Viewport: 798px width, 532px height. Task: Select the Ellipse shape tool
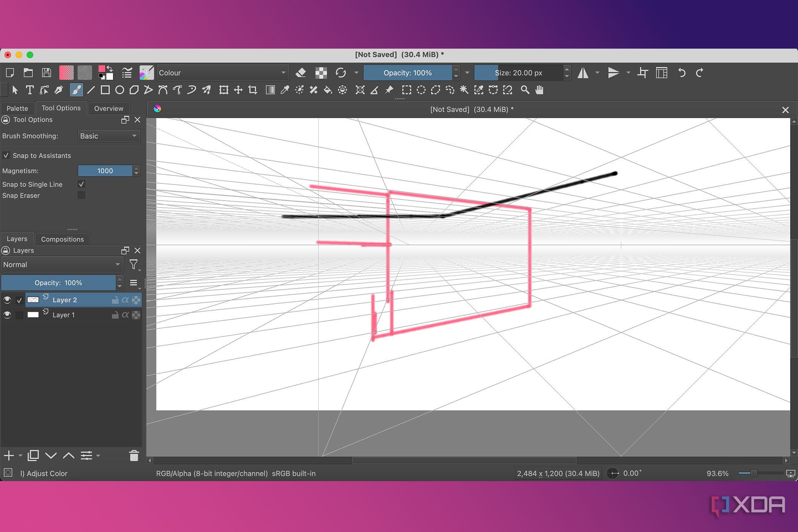click(x=120, y=90)
